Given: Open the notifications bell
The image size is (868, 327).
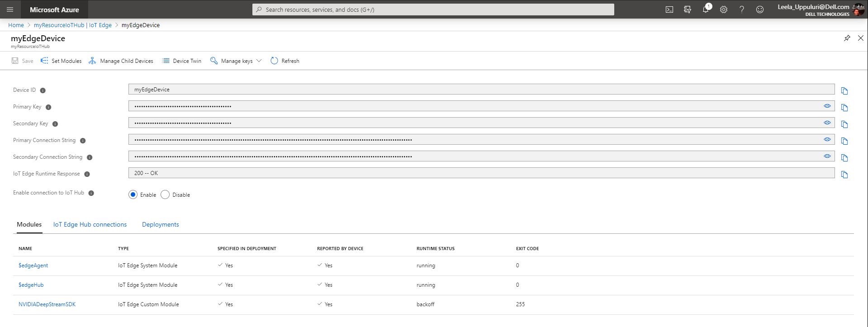Looking at the screenshot, I should click(x=706, y=9).
